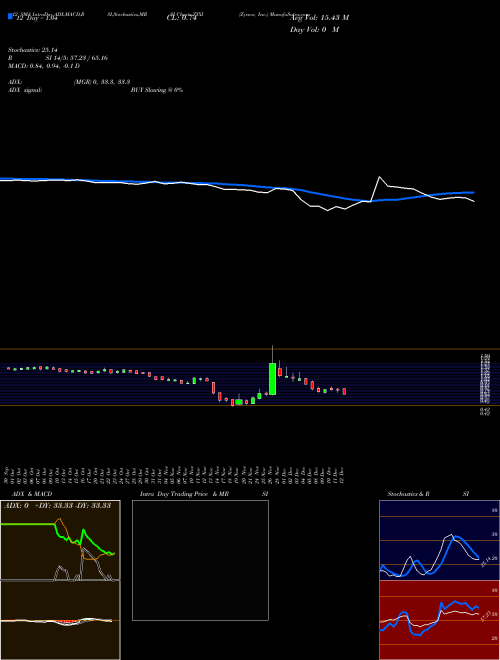Click the 'Intra Day Trading Price & MR' title
This screenshot has width=500, height=660.
click(184, 494)
